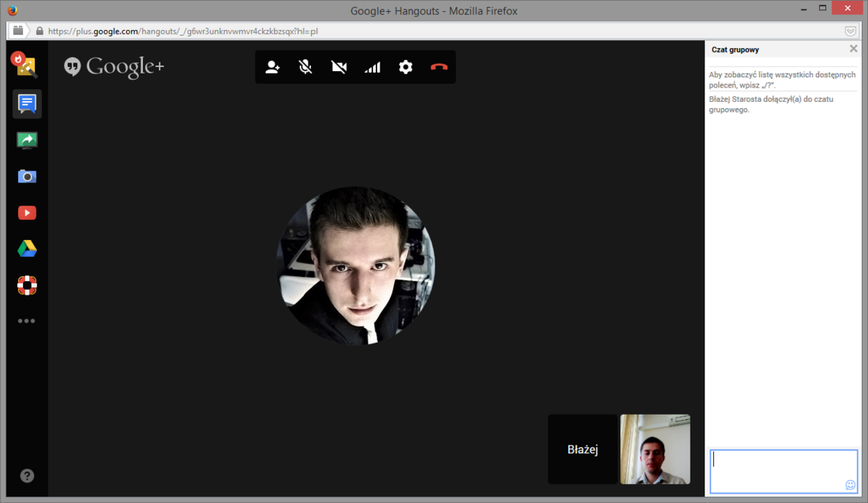Show more apps with three dots
868x503 pixels.
point(27,321)
